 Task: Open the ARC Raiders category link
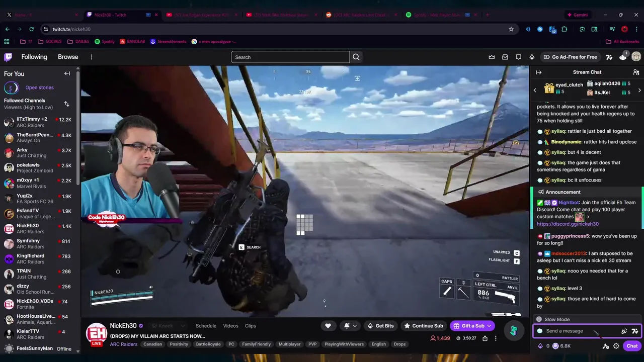pyautogui.click(x=124, y=344)
